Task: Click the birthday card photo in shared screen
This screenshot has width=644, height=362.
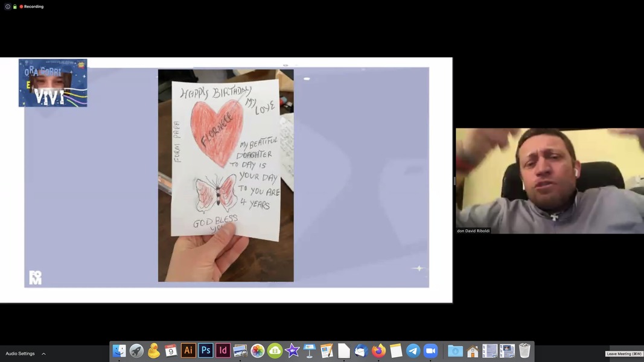Action: (226, 175)
